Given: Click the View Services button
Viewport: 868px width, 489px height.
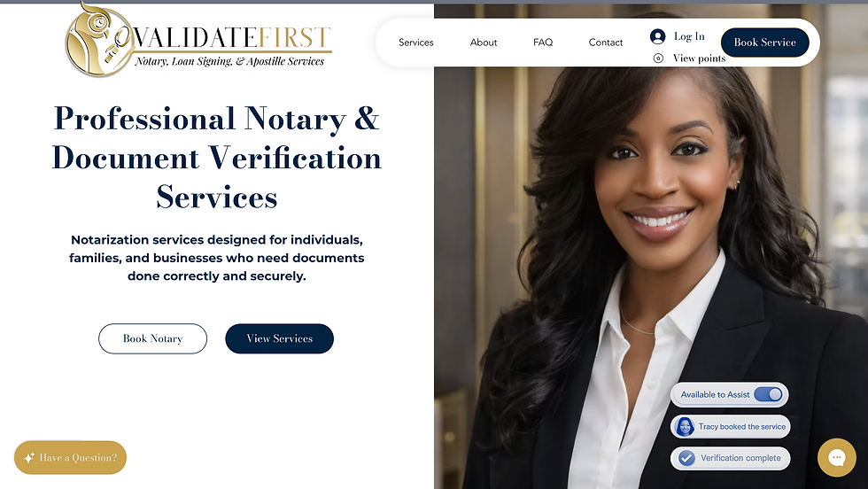Looking at the screenshot, I should click(280, 338).
